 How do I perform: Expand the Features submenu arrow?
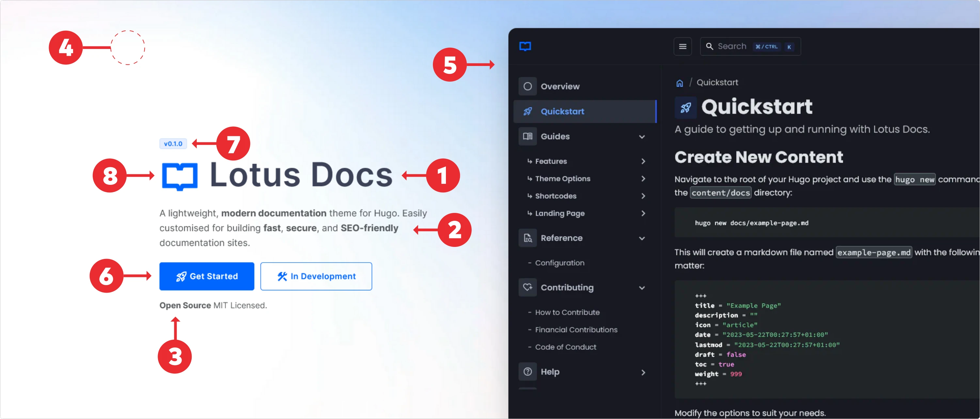coord(643,161)
